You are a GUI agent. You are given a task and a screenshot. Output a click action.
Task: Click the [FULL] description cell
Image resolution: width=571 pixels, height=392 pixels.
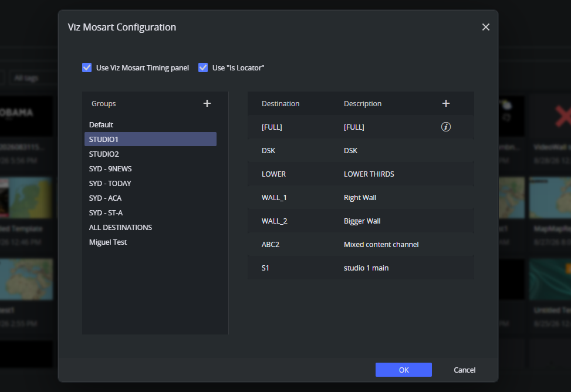point(354,127)
